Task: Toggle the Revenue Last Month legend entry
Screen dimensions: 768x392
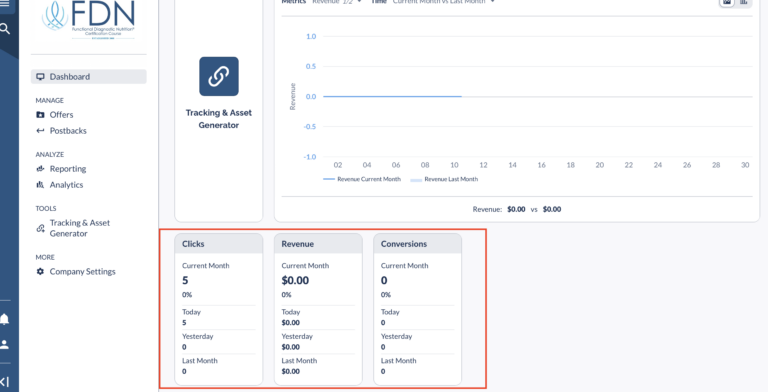Action: coord(444,179)
